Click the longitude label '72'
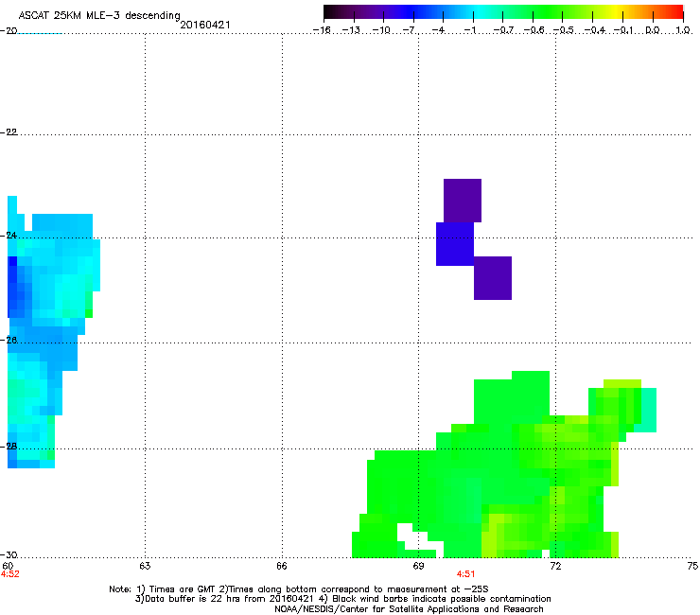Screen dimensions: 700x615 pos(555,566)
